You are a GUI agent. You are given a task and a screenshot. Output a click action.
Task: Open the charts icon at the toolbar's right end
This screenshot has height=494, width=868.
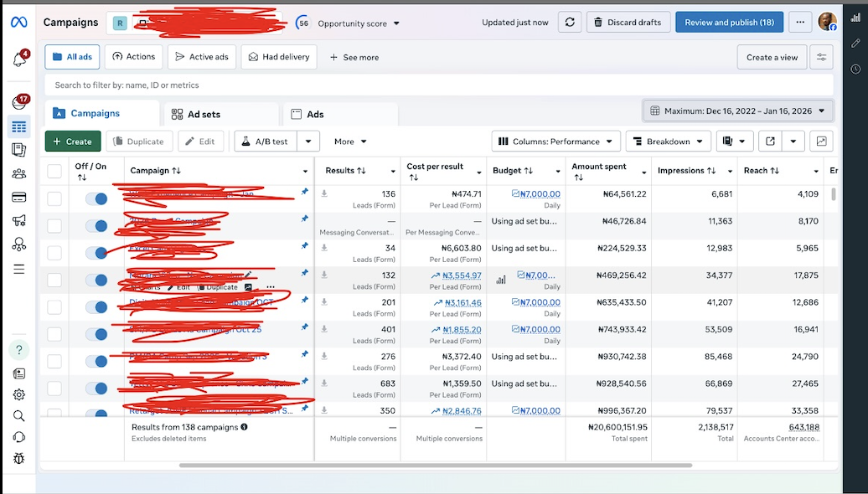pos(822,141)
